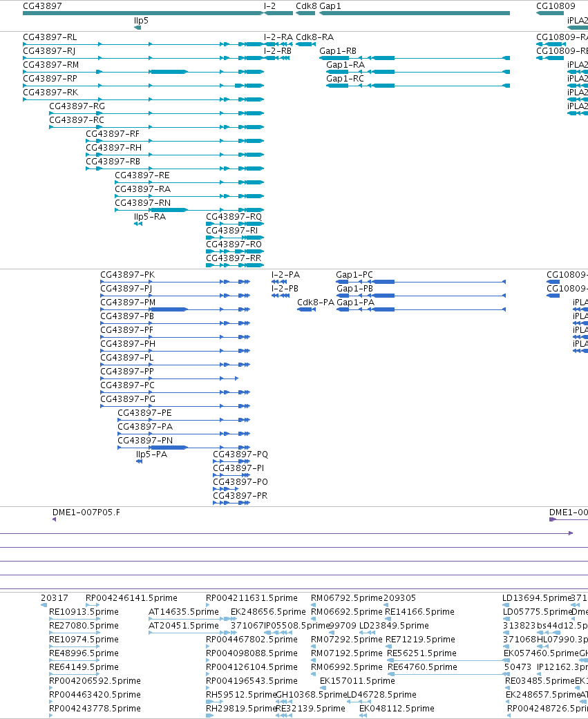This screenshot has width=588, height=719.
Task: Click the Ilp5 gene arrow
Action: point(137,28)
